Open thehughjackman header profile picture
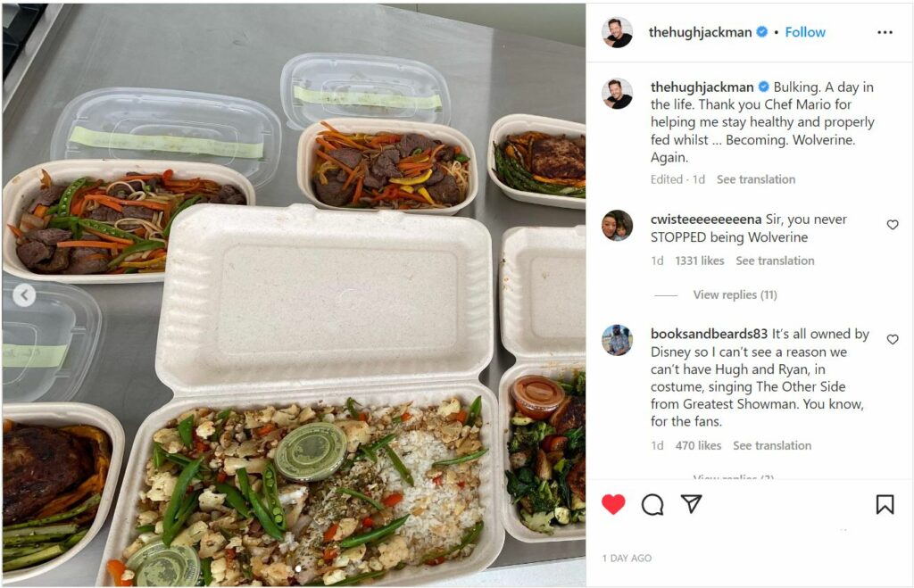 617,32
